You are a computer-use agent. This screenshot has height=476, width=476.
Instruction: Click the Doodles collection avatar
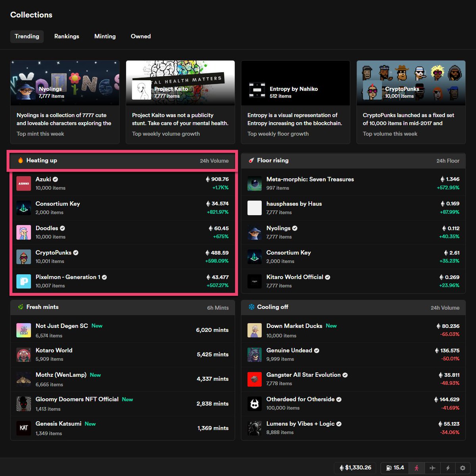click(24, 232)
